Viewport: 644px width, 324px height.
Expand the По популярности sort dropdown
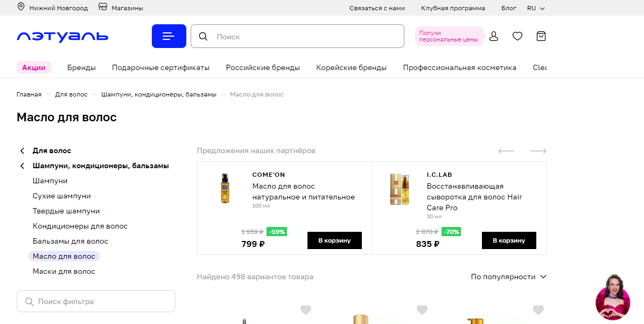pos(508,277)
